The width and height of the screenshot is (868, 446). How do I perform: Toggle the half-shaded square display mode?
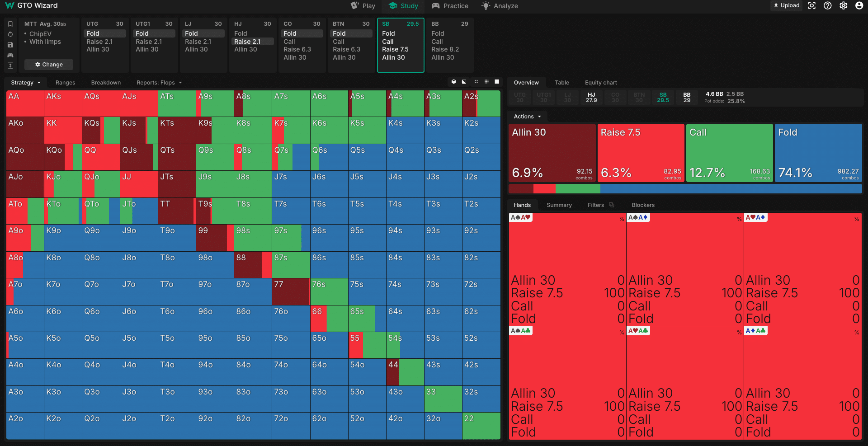click(x=464, y=82)
